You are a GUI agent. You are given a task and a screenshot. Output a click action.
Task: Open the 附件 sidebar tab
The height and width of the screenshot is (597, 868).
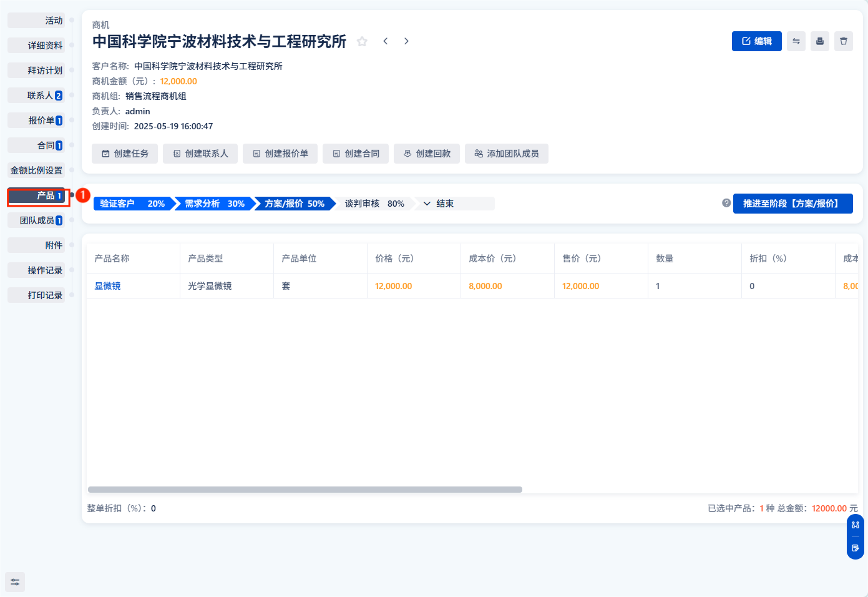pyautogui.click(x=36, y=245)
